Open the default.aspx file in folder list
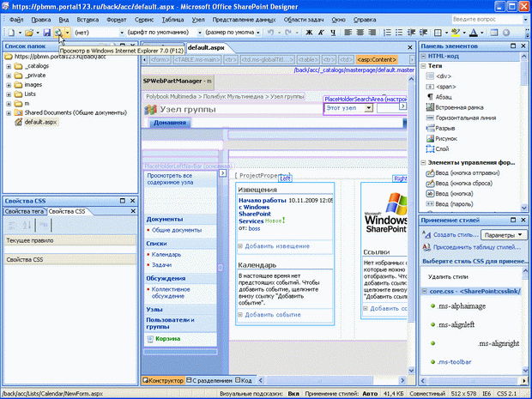 click(x=40, y=122)
